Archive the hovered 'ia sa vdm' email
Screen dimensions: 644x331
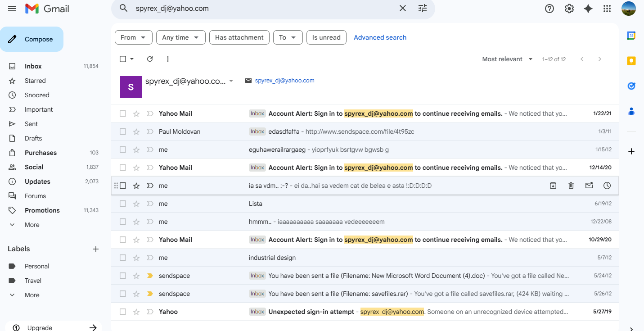(x=553, y=186)
